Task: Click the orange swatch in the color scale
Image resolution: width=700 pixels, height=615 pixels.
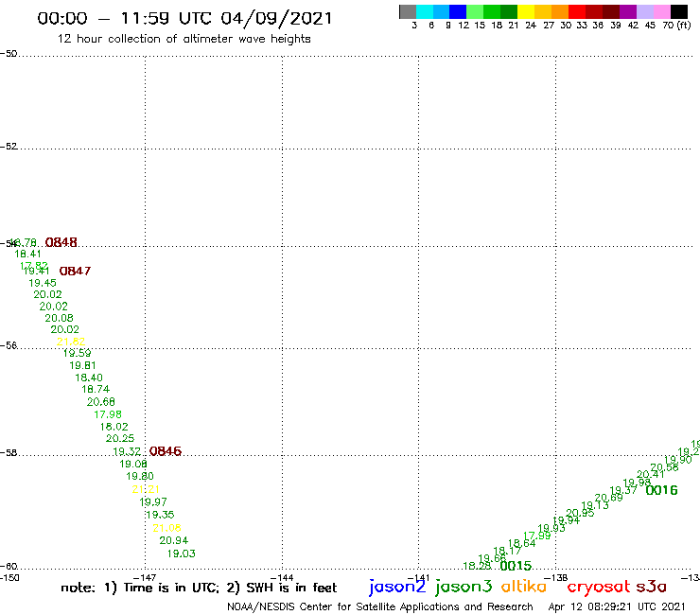Action: (560, 11)
